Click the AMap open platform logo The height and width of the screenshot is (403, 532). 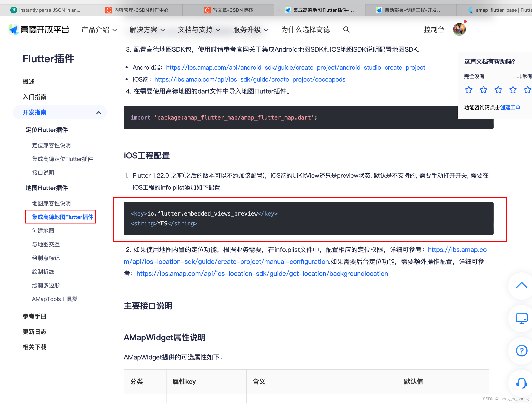[39, 30]
